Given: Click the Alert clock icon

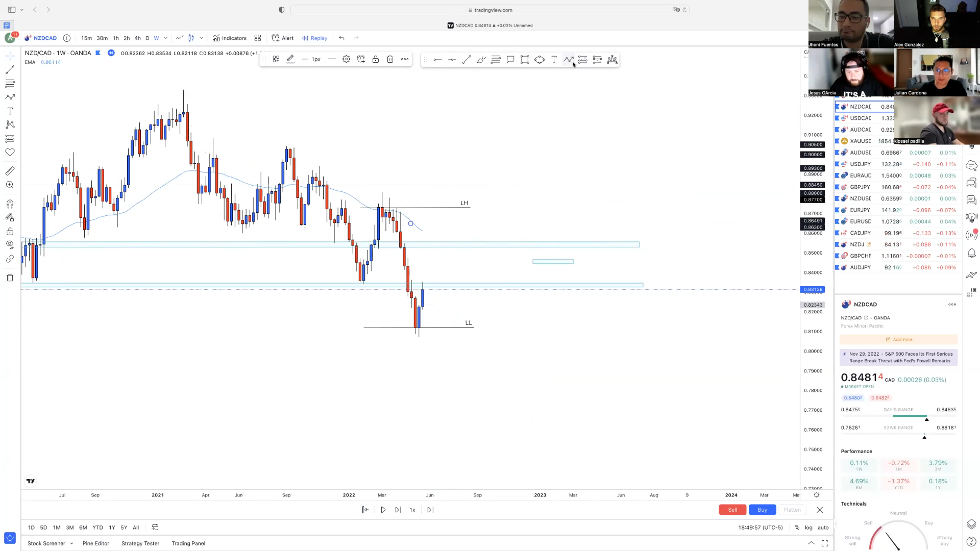Looking at the screenshot, I should (276, 38).
